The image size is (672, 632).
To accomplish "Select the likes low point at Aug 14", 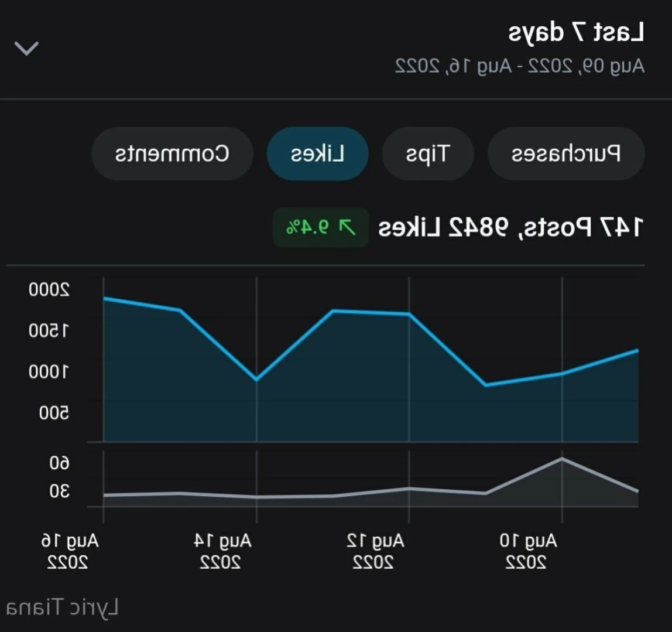I will 256,380.
